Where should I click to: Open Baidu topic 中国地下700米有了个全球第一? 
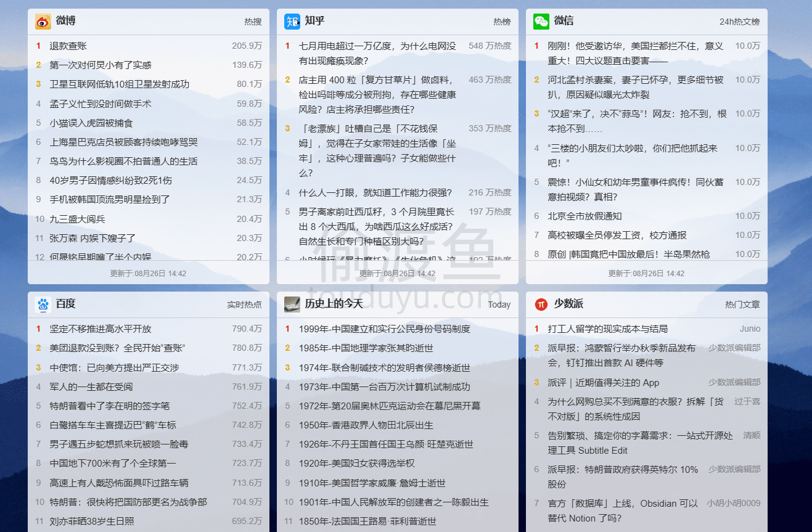[x=113, y=463]
